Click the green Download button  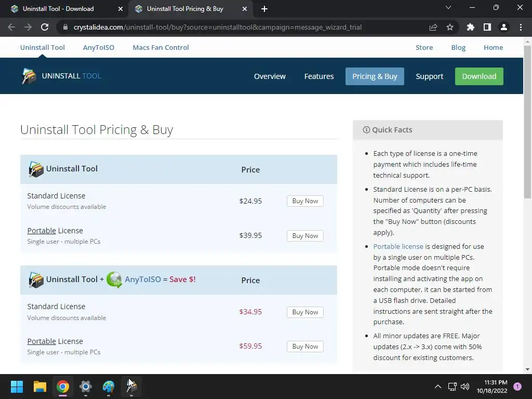[x=479, y=76]
